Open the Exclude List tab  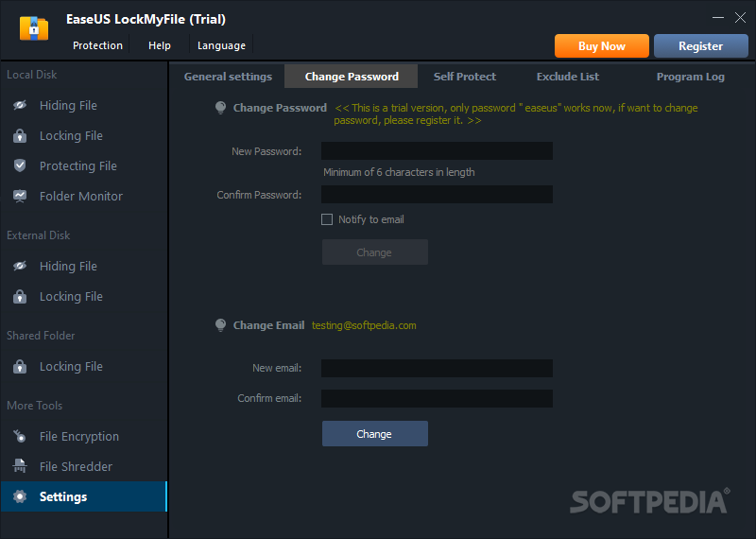pyautogui.click(x=568, y=77)
